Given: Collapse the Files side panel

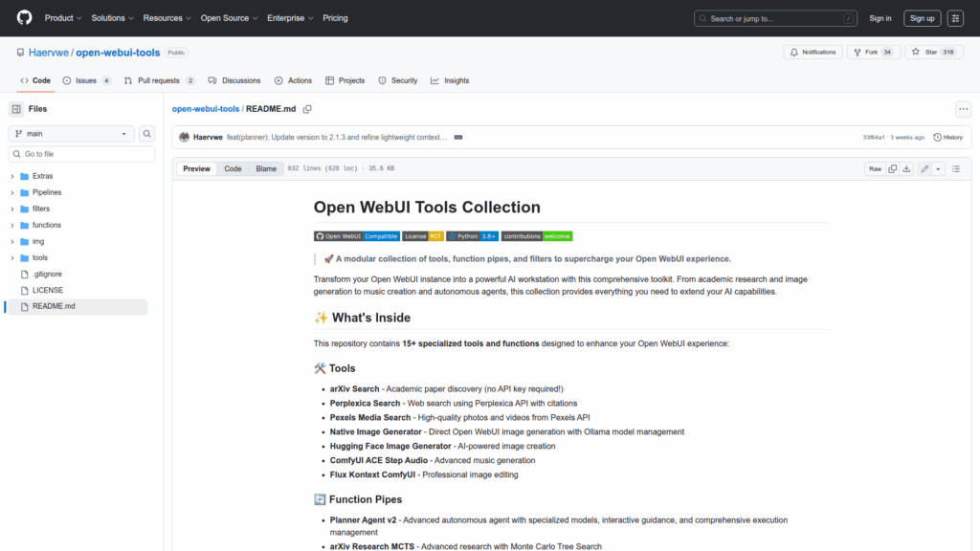Looking at the screenshot, I should pyautogui.click(x=16, y=109).
